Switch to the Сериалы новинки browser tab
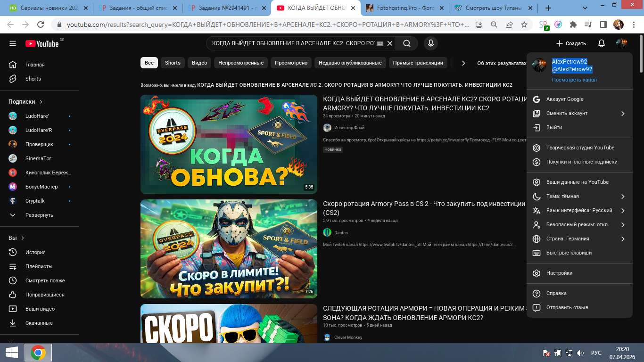This screenshot has height=362, width=644. pyautogui.click(x=48, y=8)
